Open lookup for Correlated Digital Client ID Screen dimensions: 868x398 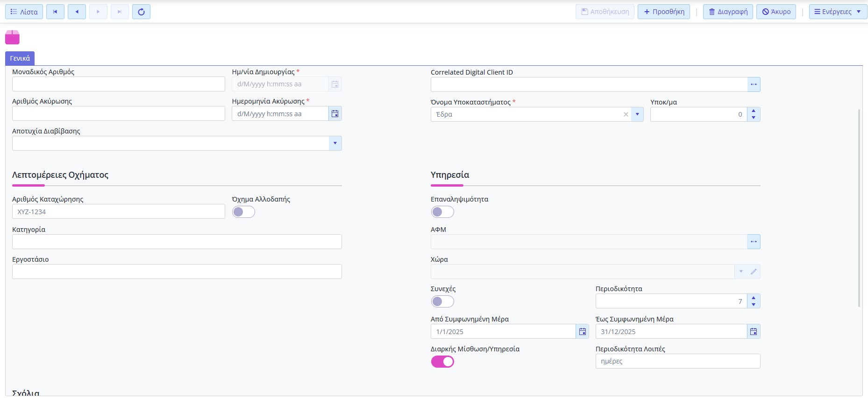754,84
